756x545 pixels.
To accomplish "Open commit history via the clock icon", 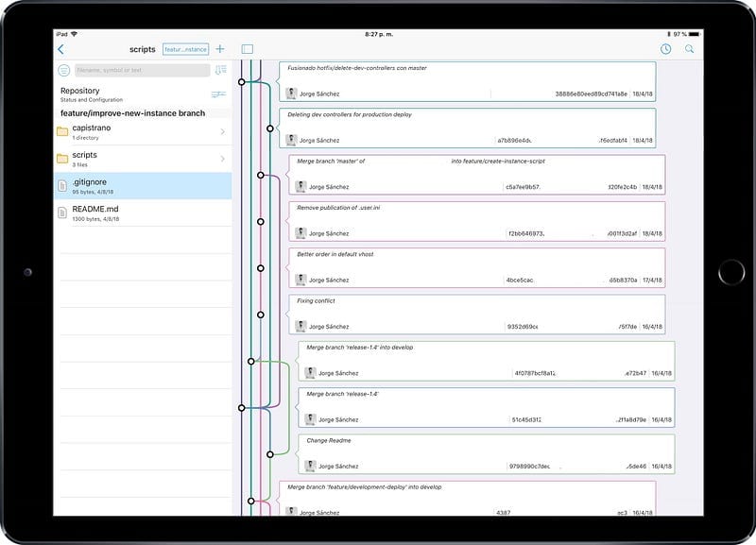I will 665,46.
